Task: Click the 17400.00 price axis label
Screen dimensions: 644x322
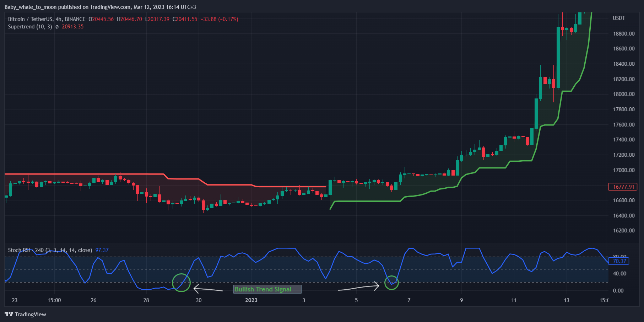Action: coord(624,140)
